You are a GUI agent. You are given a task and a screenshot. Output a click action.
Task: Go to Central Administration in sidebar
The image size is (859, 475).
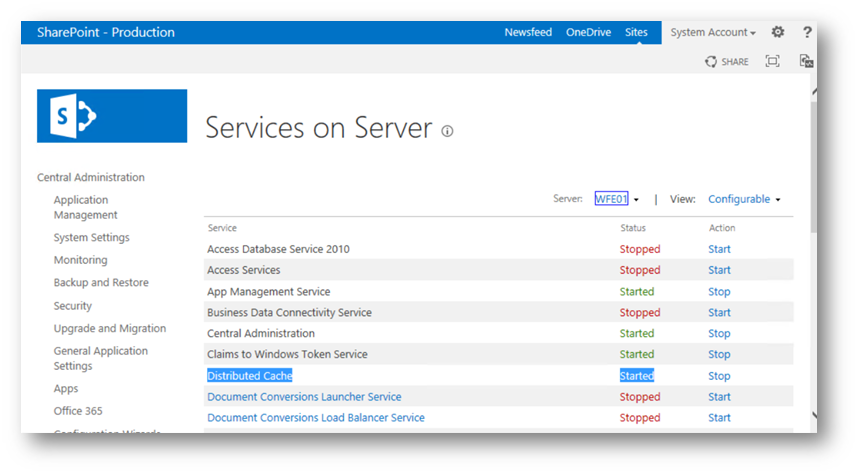coord(91,178)
